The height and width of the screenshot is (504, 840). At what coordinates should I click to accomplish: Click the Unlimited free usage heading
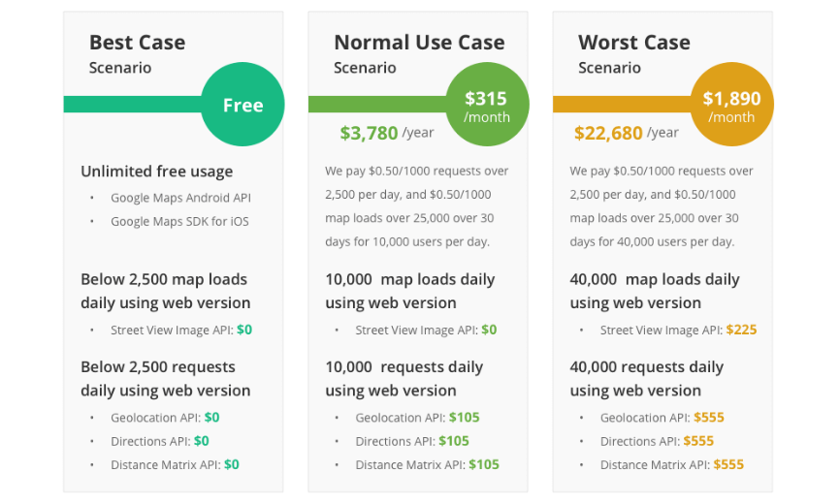click(x=156, y=172)
